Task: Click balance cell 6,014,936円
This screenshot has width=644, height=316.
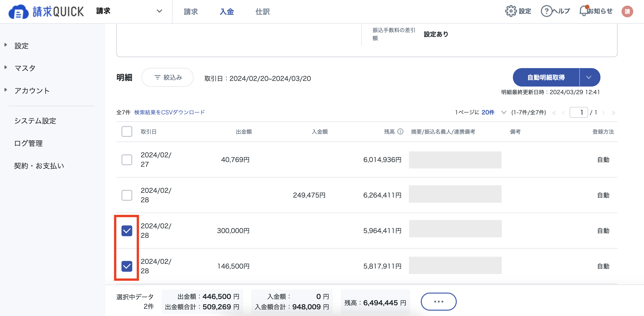Action: point(382,160)
